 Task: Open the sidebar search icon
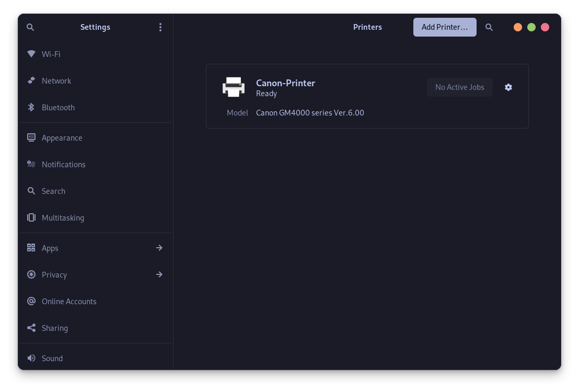30,27
